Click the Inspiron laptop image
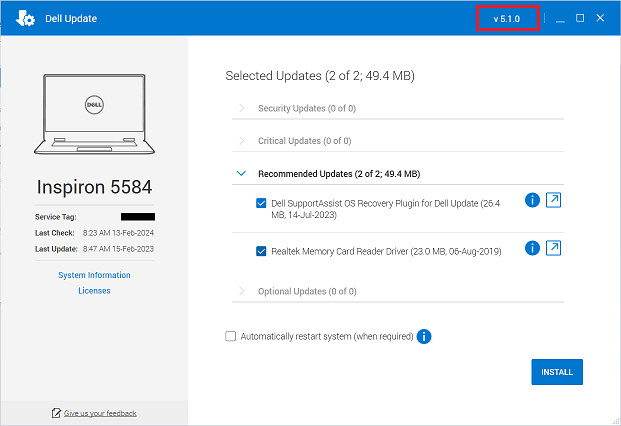Viewport: 621px width, 426px height. pyautogui.click(x=94, y=113)
